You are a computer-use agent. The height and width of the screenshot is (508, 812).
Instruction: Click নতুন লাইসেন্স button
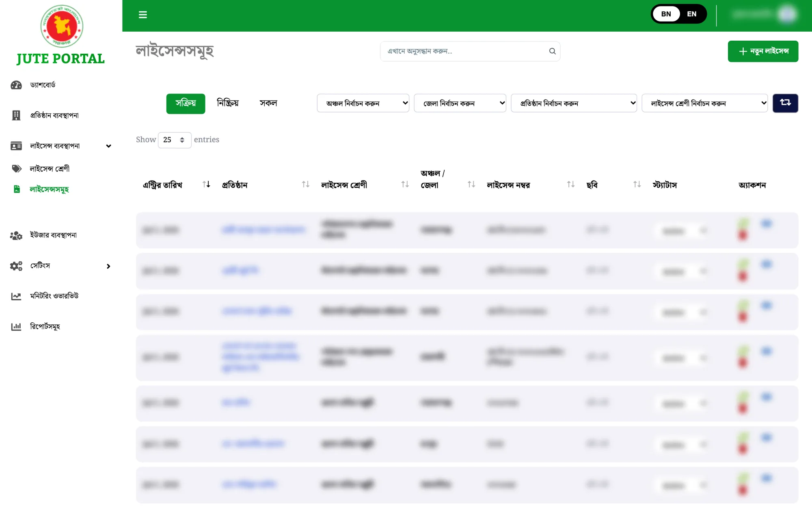(x=763, y=51)
